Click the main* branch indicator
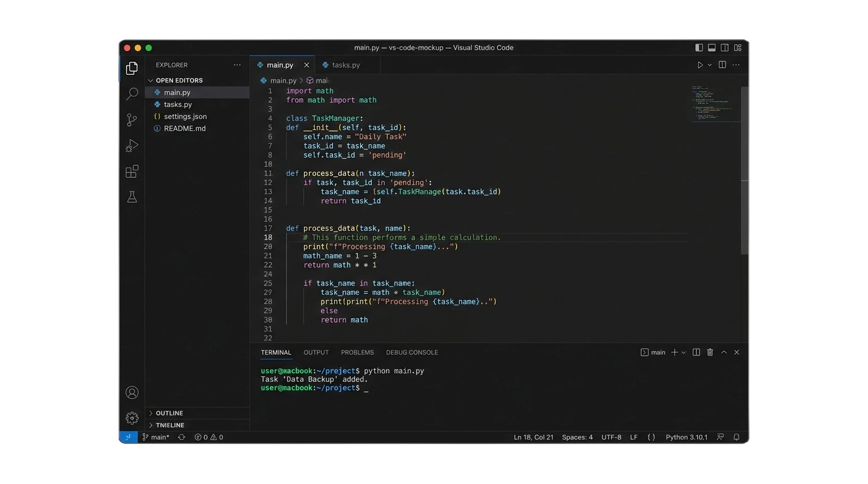Image resolution: width=868 pixels, height=484 pixels. tap(156, 436)
